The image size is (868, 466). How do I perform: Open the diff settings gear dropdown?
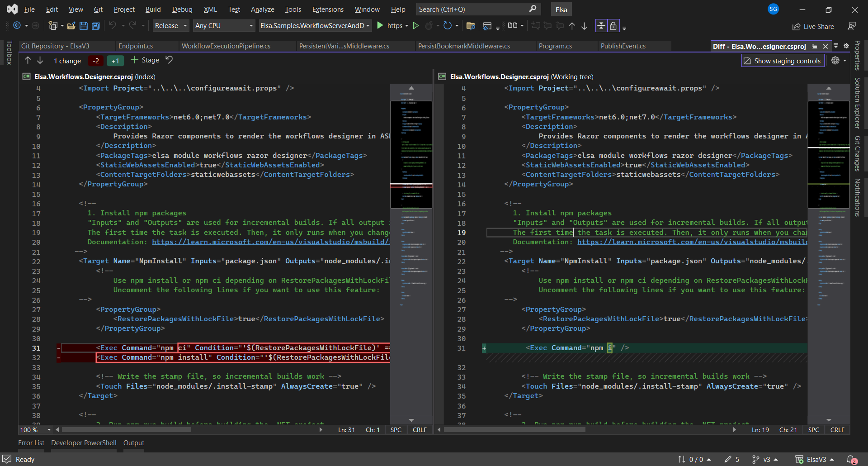pos(838,61)
